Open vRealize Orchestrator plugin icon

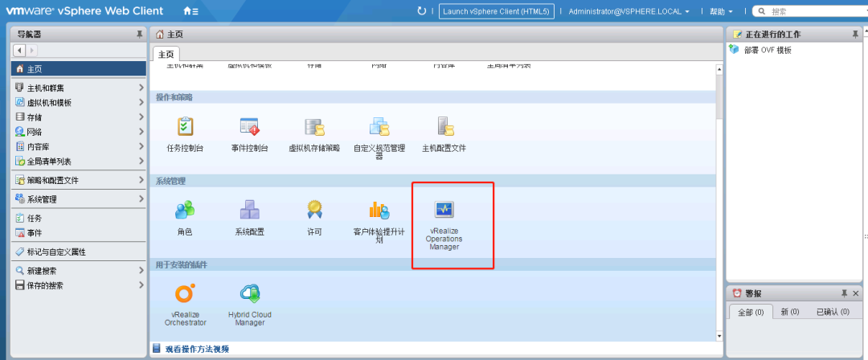coord(185,293)
